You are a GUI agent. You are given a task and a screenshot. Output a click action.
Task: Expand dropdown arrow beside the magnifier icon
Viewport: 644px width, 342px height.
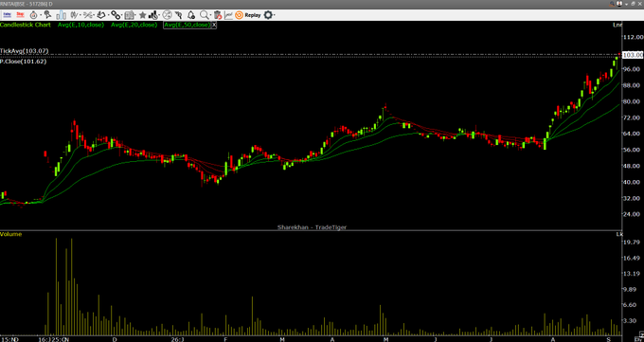(x=210, y=15)
